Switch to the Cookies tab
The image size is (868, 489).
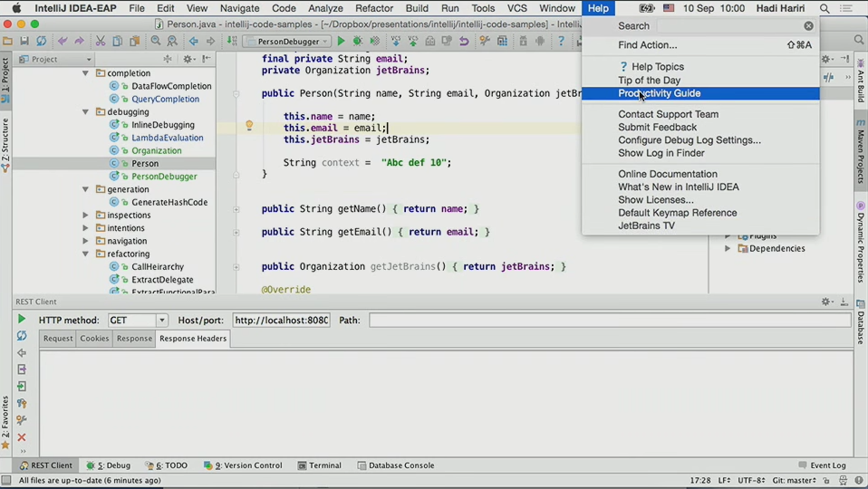click(x=94, y=339)
